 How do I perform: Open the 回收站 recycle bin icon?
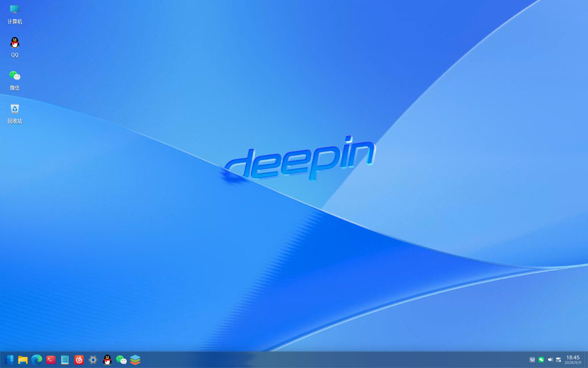click(15, 114)
